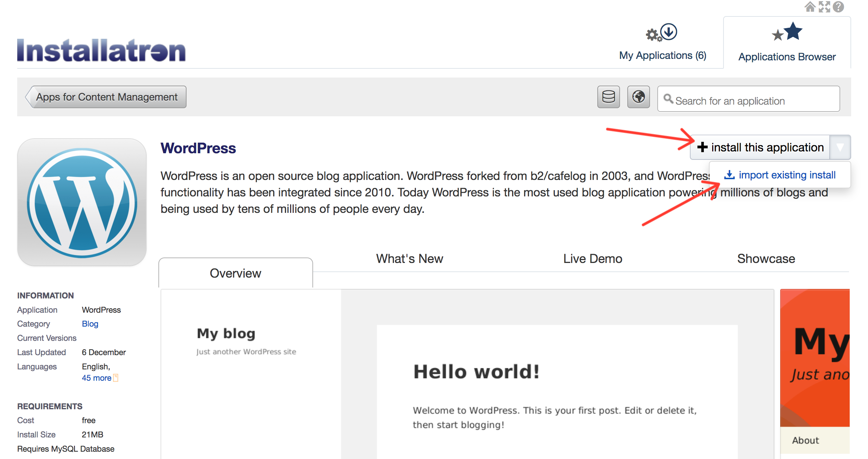The image size is (868, 459).
Task: Click the Cost 'free' value
Action: 89,420
